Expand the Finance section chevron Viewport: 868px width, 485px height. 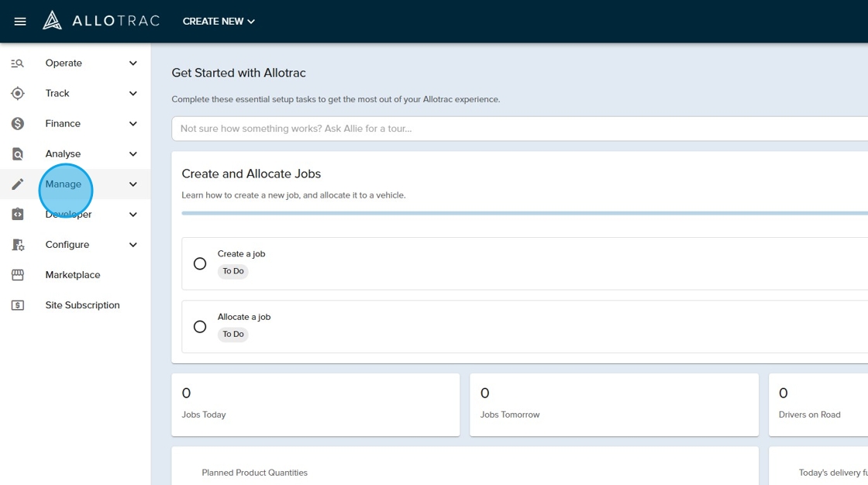pyautogui.click(x=133, y=124)
